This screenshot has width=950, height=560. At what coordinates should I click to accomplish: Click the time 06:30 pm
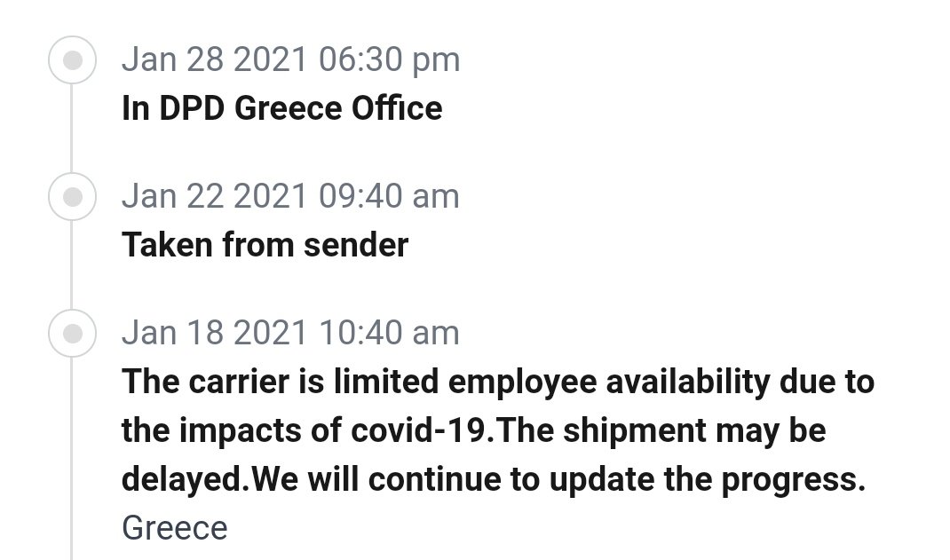(390, 59)
